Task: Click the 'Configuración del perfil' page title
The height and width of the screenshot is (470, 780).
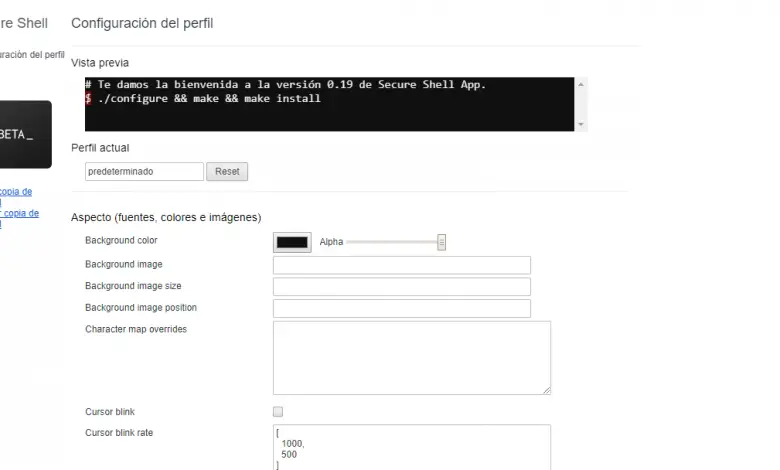Action: coord(142,23)
